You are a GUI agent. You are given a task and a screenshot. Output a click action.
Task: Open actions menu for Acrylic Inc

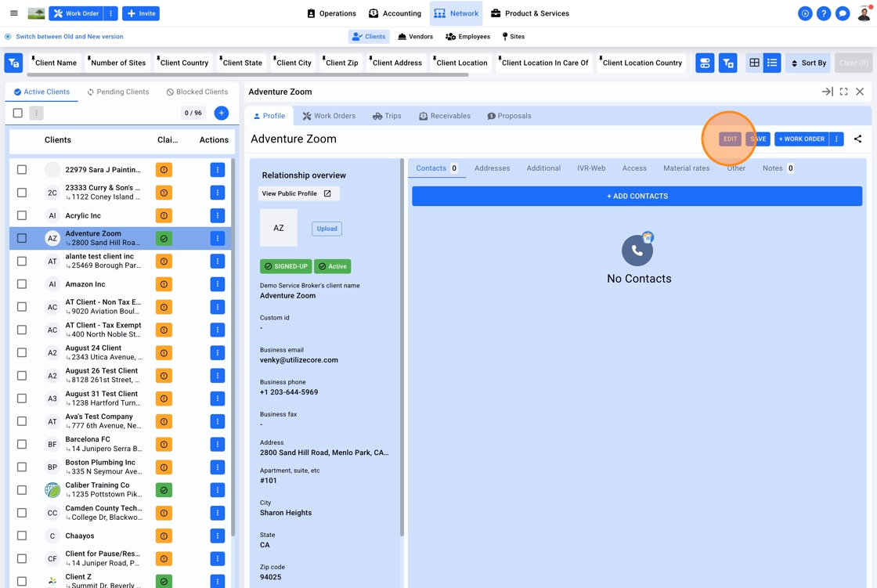point(218,215)
